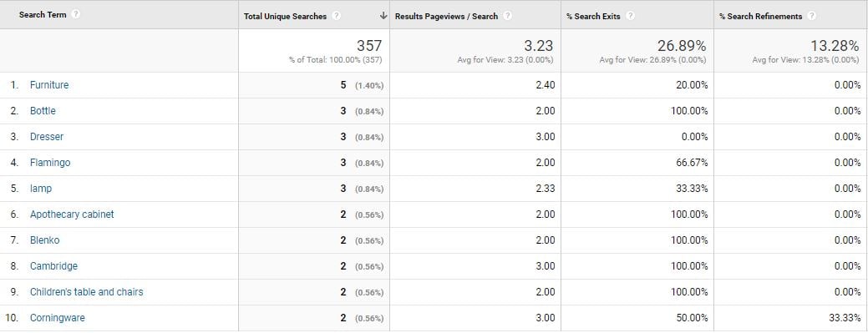Image resolution: width=868 pixels, height=333 pixels.
Task: Click lamp's 33.33% search exits value
Action: coord(692,189)
